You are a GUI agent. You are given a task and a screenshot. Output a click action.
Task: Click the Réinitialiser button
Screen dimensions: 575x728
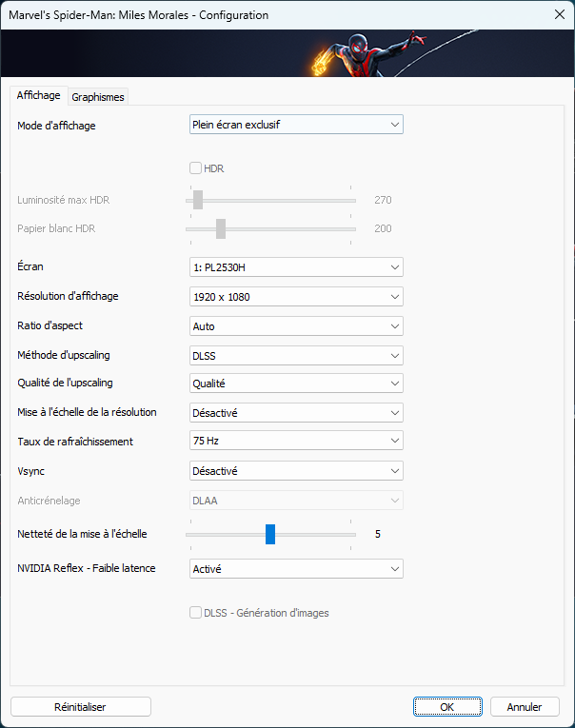[81, 707]
